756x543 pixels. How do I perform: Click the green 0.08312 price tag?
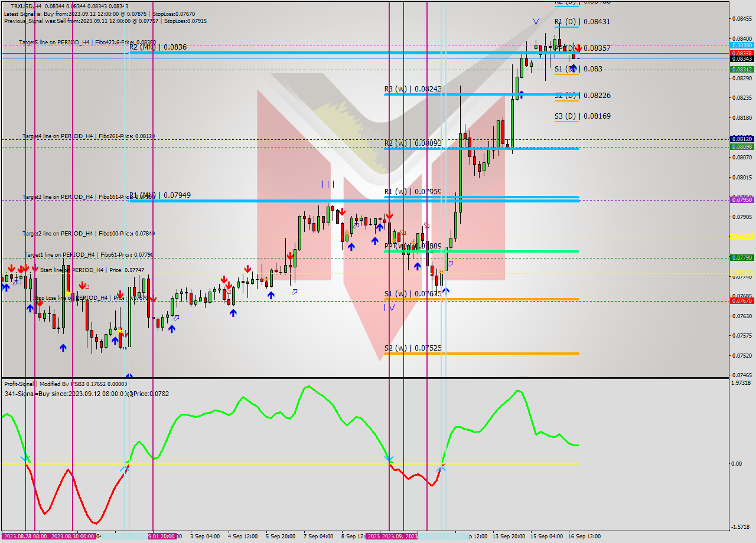pos(742,69)
